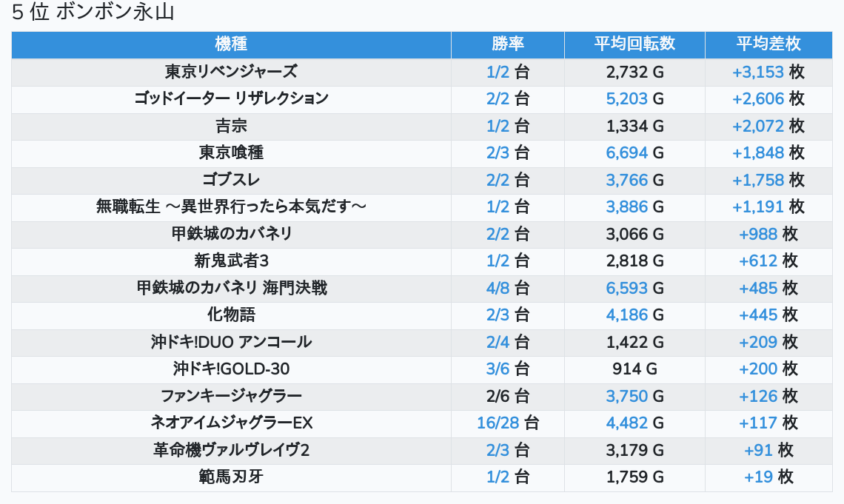This screenshot has width=844, height=504.
Task: Click the +612 value for 新鬼武者3
Action: pyautogui.click(x=758, y=261)
